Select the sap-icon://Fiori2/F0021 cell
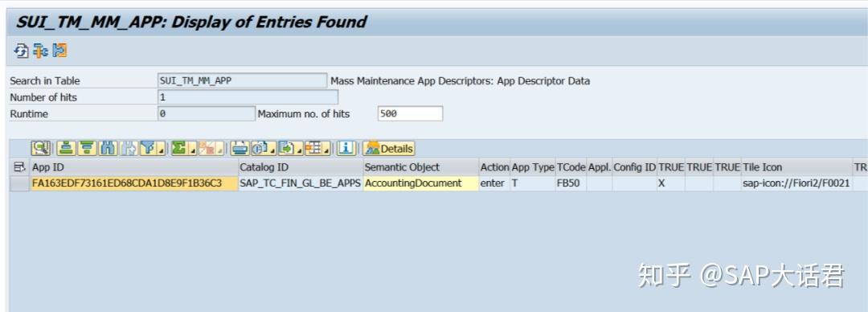This screenshot has width=868, height=312. tap(796, 183)
